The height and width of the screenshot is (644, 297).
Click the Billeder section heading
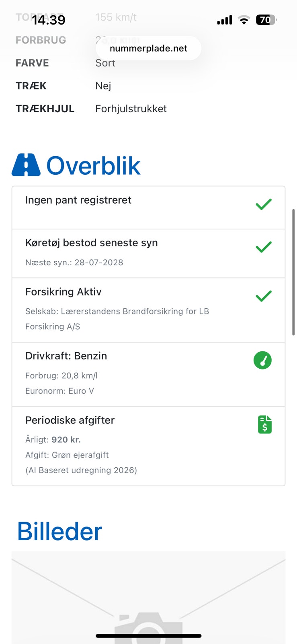(59, 531)
